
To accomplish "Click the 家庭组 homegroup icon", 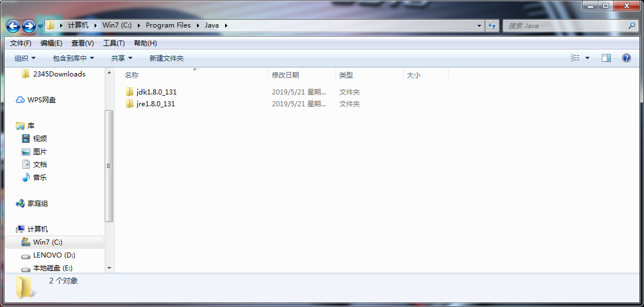I will [x=20, y=203].
